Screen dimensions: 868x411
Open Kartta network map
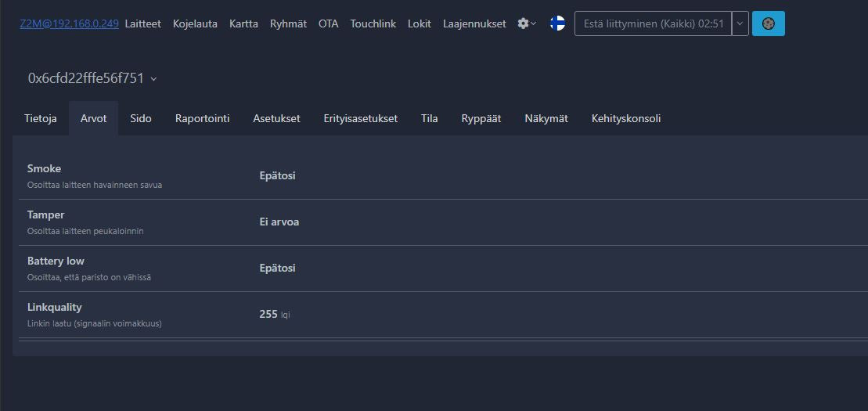click(243, 23)
